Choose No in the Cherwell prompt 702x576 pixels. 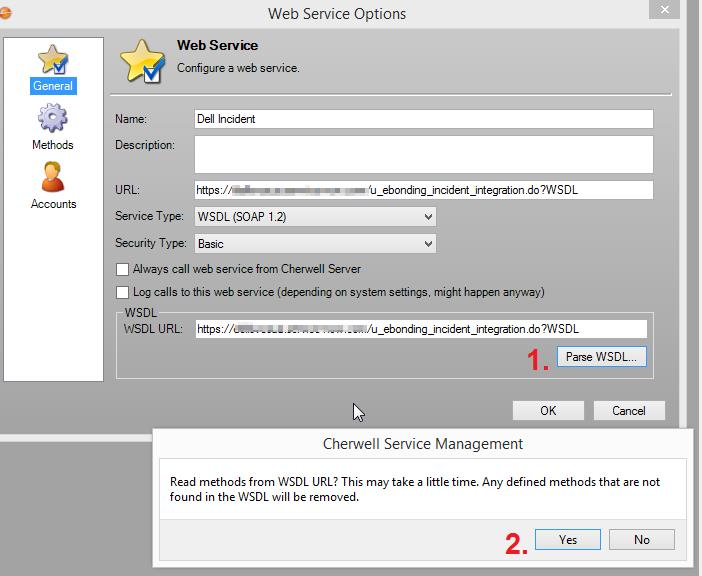tap(641, 539)
